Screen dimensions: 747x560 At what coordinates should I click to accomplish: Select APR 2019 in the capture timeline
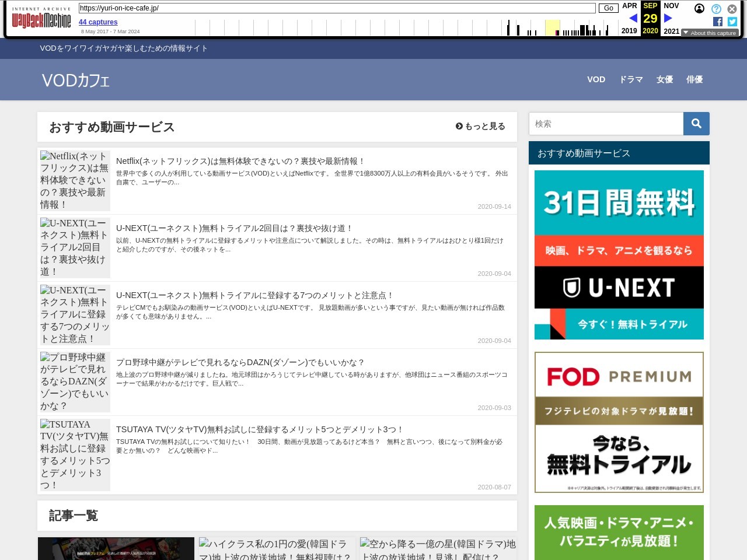[629, 18]
